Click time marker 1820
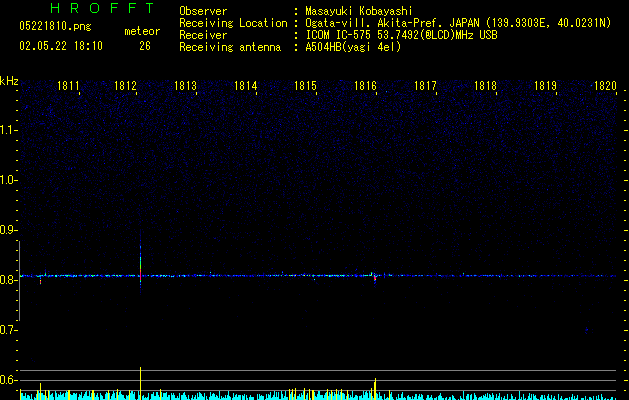 [x=605, y=86]
